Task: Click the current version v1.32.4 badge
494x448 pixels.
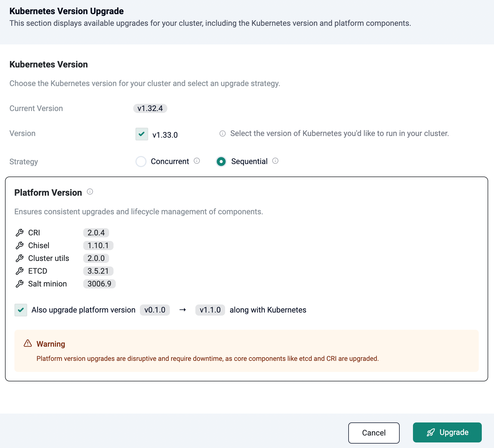Action: 150,108
